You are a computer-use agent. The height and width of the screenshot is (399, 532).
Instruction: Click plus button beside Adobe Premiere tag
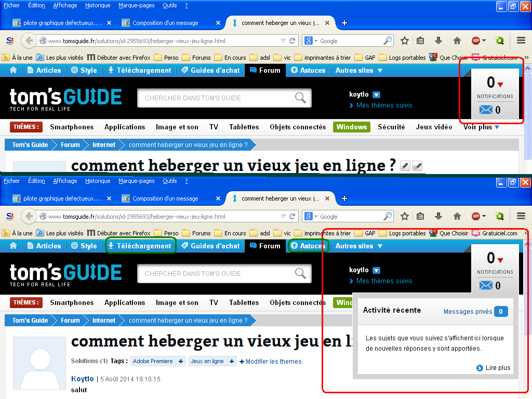click(x=181, y=362)
